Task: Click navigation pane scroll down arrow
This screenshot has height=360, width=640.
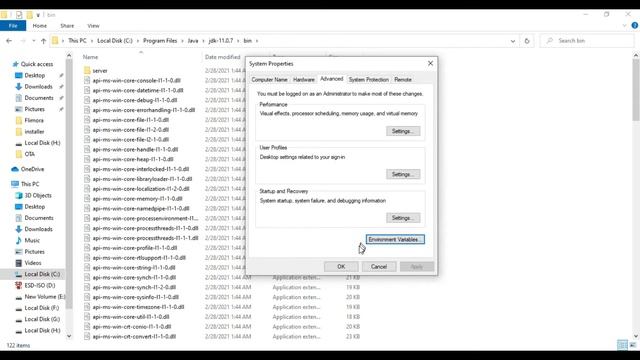Action: point(69,336)
